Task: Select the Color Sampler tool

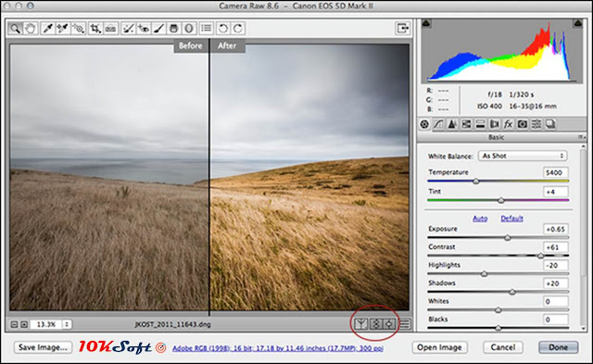Action: (x=62, y=29)
